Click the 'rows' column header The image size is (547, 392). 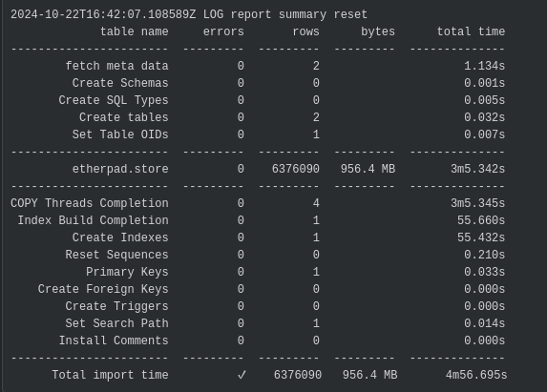coord(305,31)
